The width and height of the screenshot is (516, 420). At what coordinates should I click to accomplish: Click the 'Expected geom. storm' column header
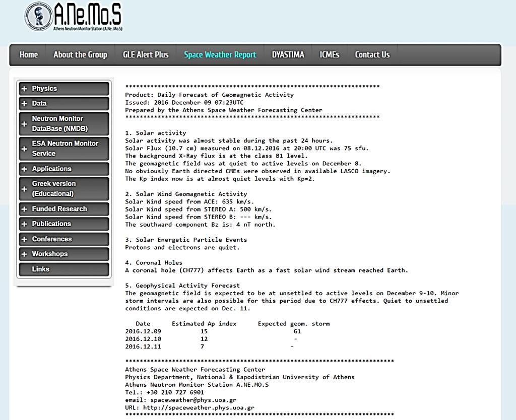pyautogui.click(x=294, y=324)
